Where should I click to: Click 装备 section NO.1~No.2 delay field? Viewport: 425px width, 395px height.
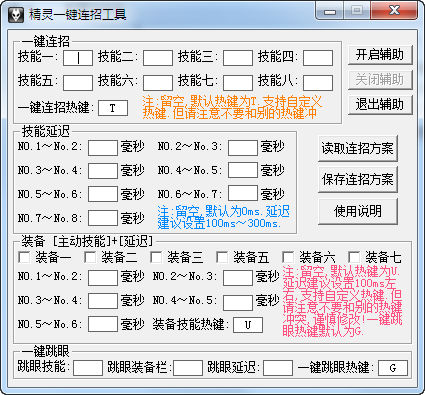point(103,278)
